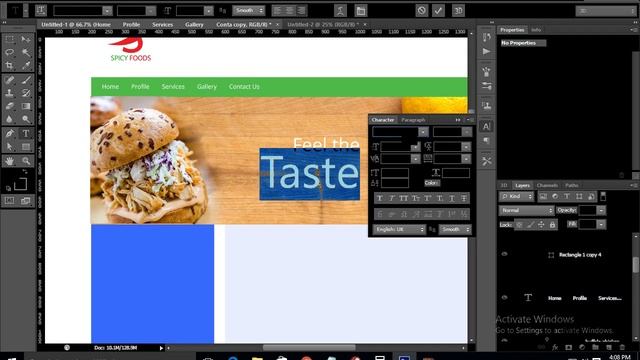Click the 3D text button
Screen dimensions: 640x360
pyautogui.click(x=458, y=10)
